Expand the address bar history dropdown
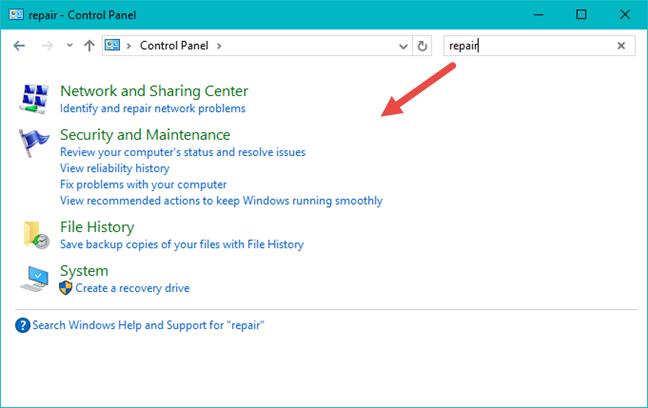Viewport: 648px width, 408px height. pos(403,46)
